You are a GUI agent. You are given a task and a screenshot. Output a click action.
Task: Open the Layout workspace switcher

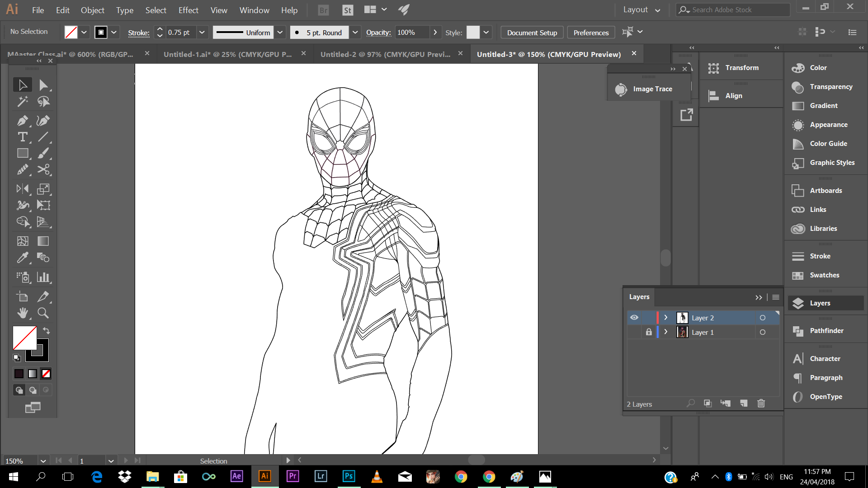642,9
